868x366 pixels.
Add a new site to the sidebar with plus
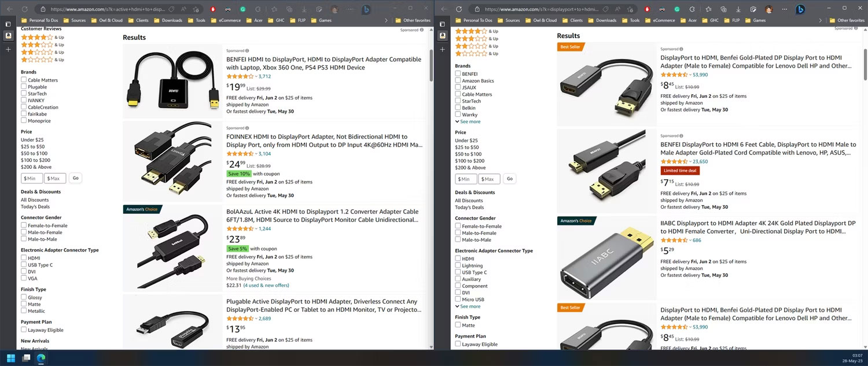click(x=443, y=50)
